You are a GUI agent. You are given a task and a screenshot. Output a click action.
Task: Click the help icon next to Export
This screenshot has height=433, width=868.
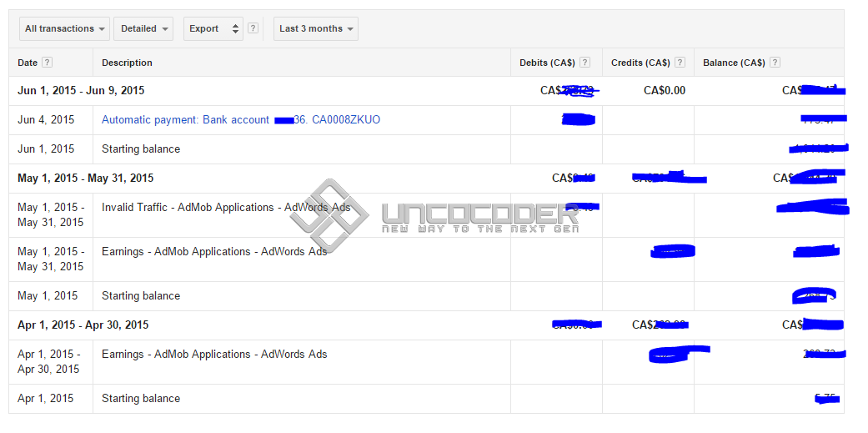click(253, 28)
